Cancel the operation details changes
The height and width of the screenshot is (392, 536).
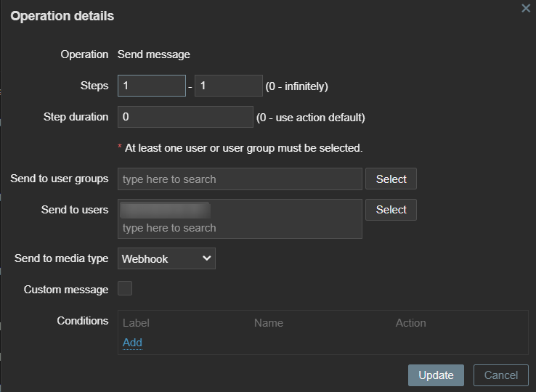click(500, 375)
